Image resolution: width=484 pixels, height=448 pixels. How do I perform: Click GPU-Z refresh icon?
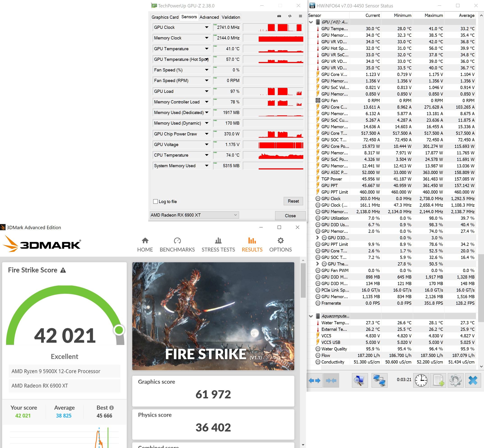pos(290,16)
